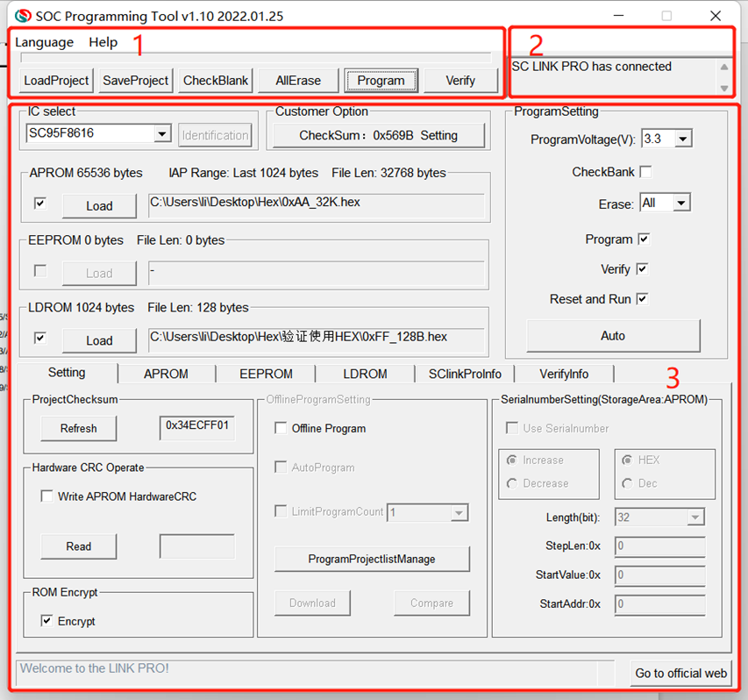Click the SaveProject button
748x700 pixels.
[135, 80]
